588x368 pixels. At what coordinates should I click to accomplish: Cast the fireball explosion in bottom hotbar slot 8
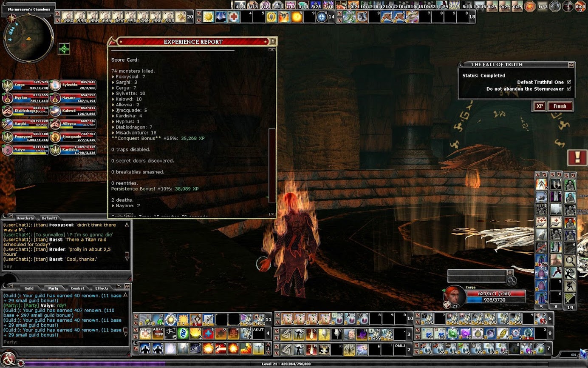pyautogui.click(x=233, y=349)
